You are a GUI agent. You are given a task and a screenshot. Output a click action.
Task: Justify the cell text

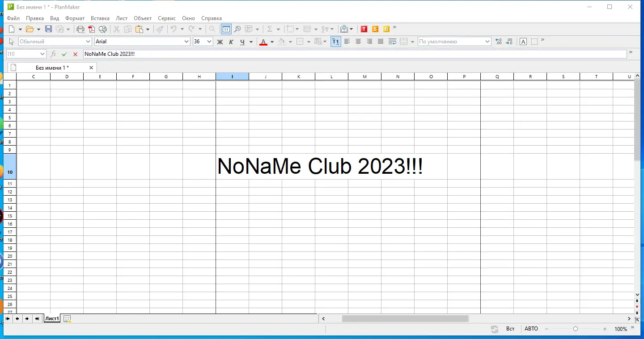381,42
